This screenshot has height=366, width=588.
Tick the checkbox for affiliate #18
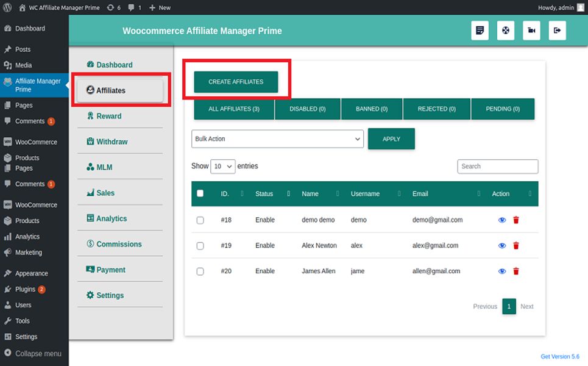(200, 220)
